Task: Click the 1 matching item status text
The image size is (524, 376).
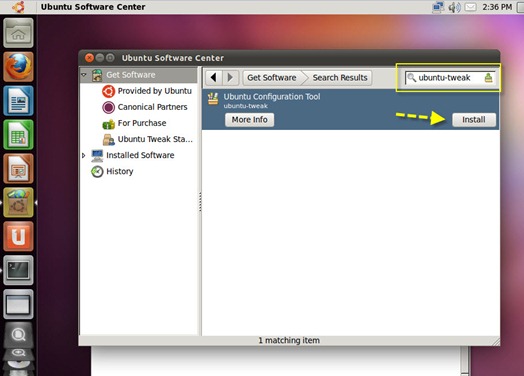Action: point(289,340)
